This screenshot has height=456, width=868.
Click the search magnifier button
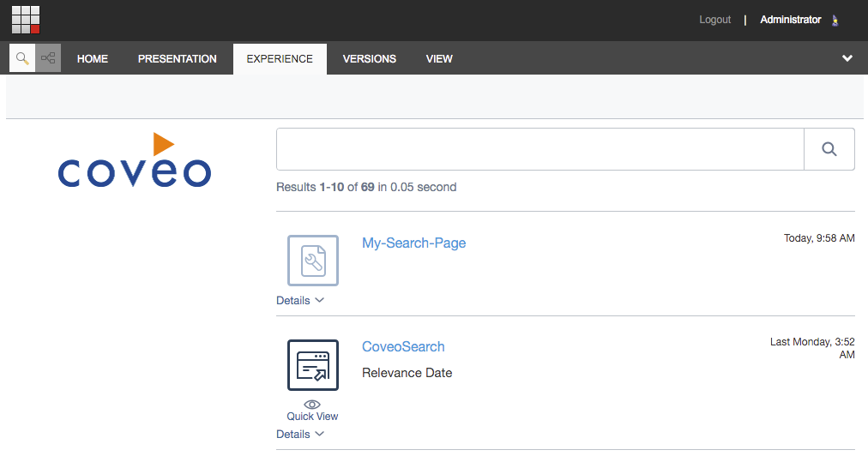coord(829,149)
